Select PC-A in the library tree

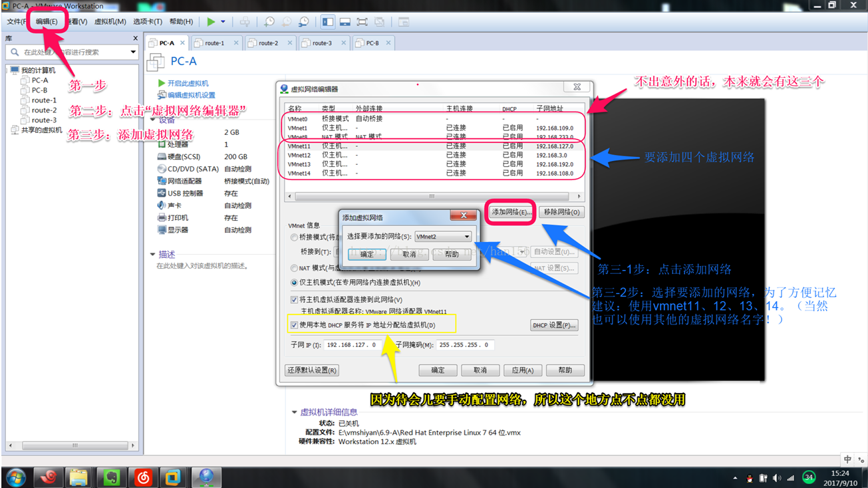coord(40,80)
